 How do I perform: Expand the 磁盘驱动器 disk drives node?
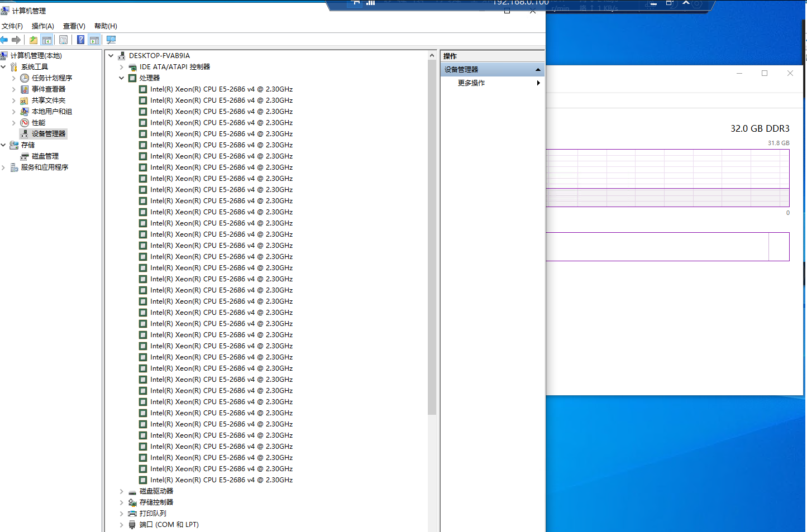(x=121, y=491)
